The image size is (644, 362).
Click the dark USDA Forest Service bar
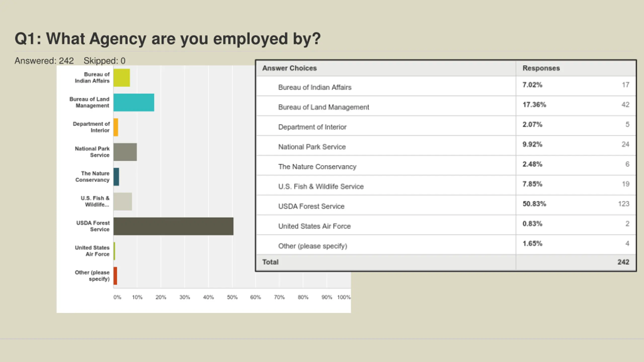[173, 226]
